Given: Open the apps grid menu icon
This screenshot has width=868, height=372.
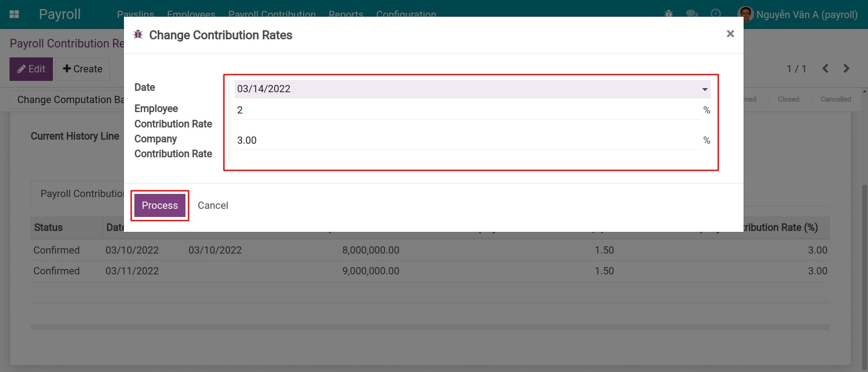Looking at the screenshot, I should (14, 14).
